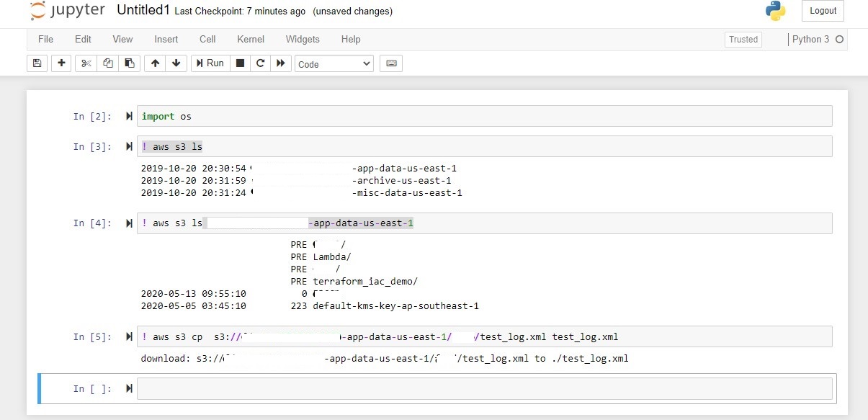Open the Code cell type dropdown
This screenshot has height=420, width=868.
(x=334, y=63)
